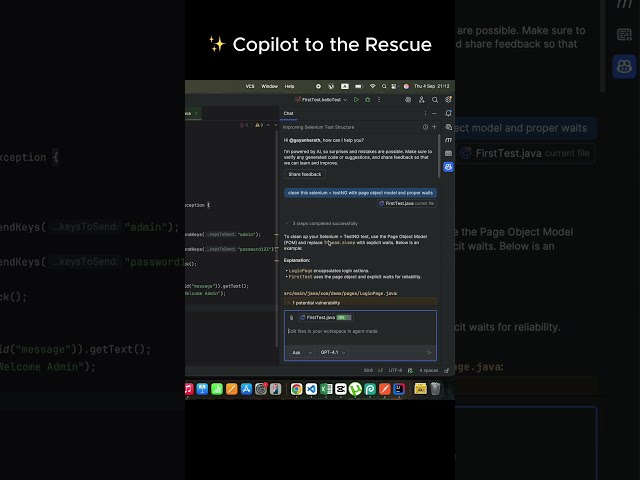The height and width of the screenshot is (480, 640).
Task: Go to previous highlighted error up arrow
Action: [268, 125]
